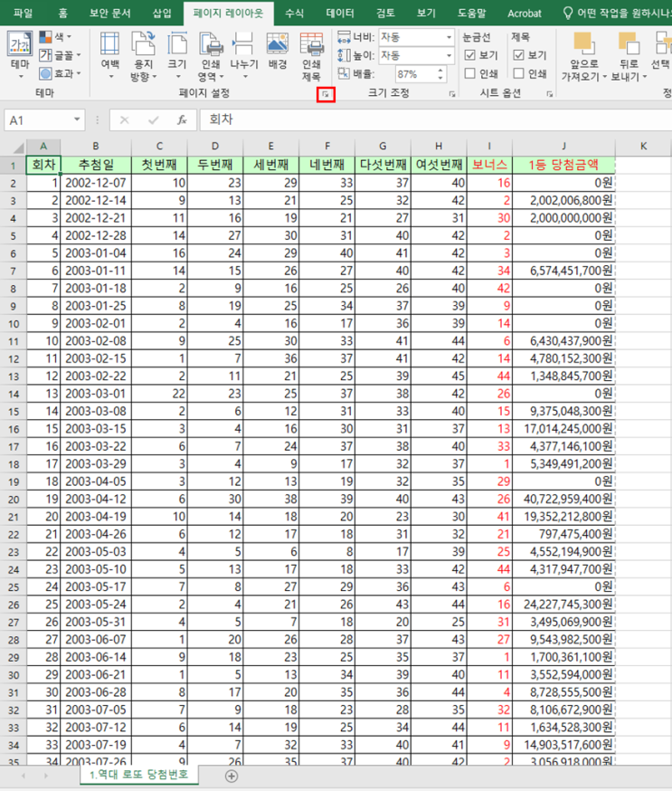Open the 색 (Theme Colors) menu
The width and height of the screenshot is (672, 791).
tap(55, 37)
